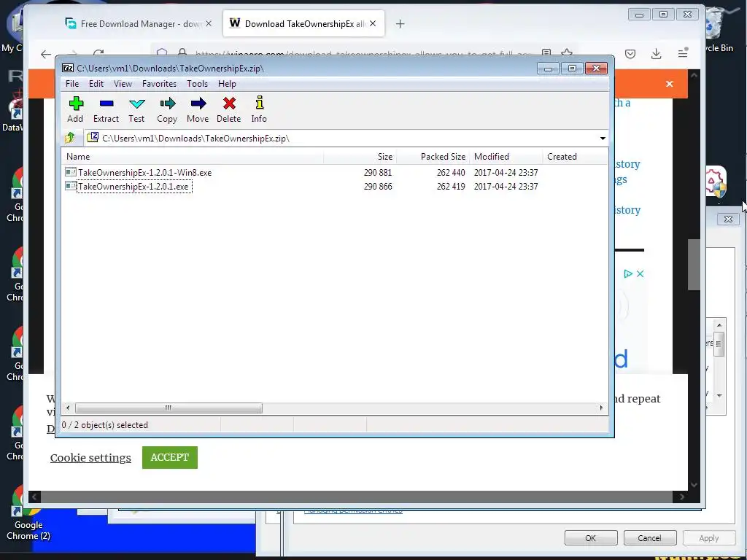Go up one folder level in 7-Zip
747x560 pixels.
70,138
